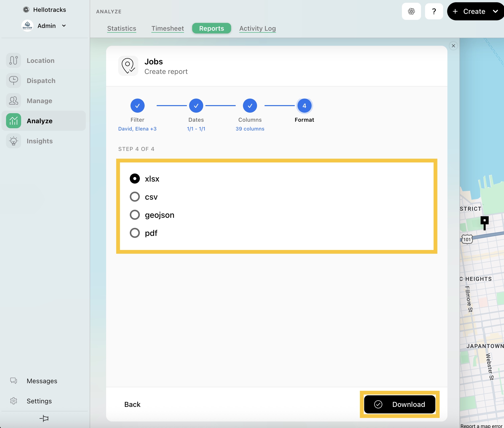This screenshot has height=428, width=504.
Task: Pin the sidebar with the pin icon
Action: coord(44,418)
